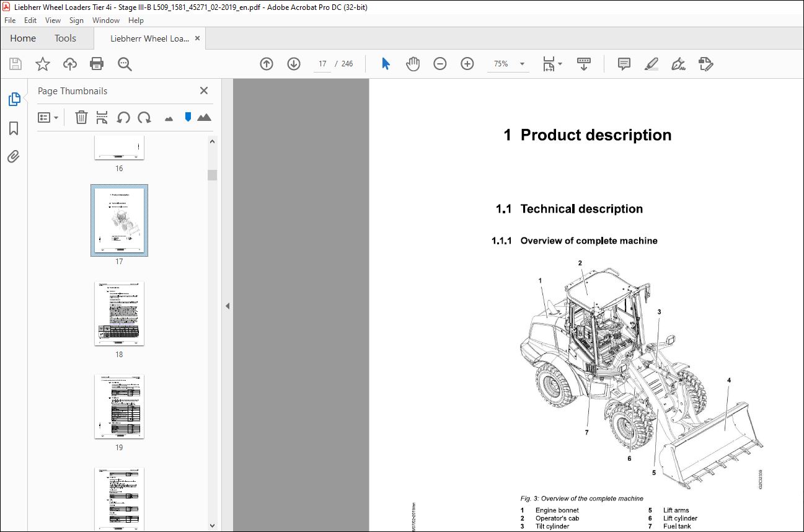
Task: Click the Fig. 3 figure caption
Action: tap(581, 499)
